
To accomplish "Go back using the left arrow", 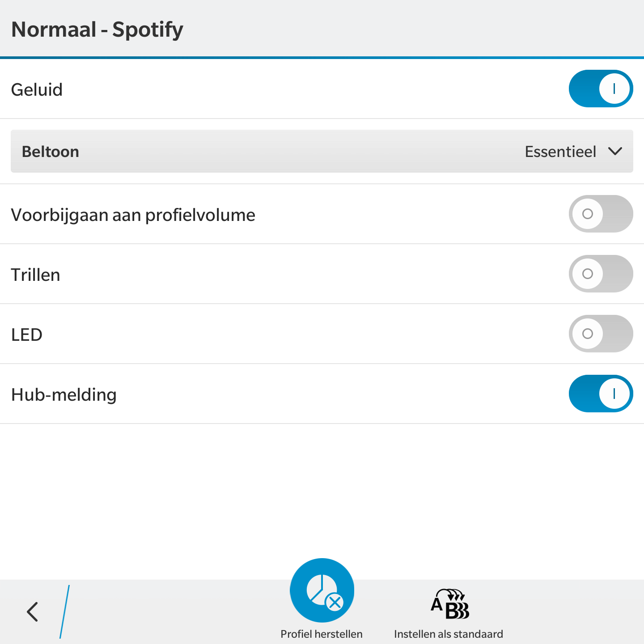I will click(x=32, y=612).
